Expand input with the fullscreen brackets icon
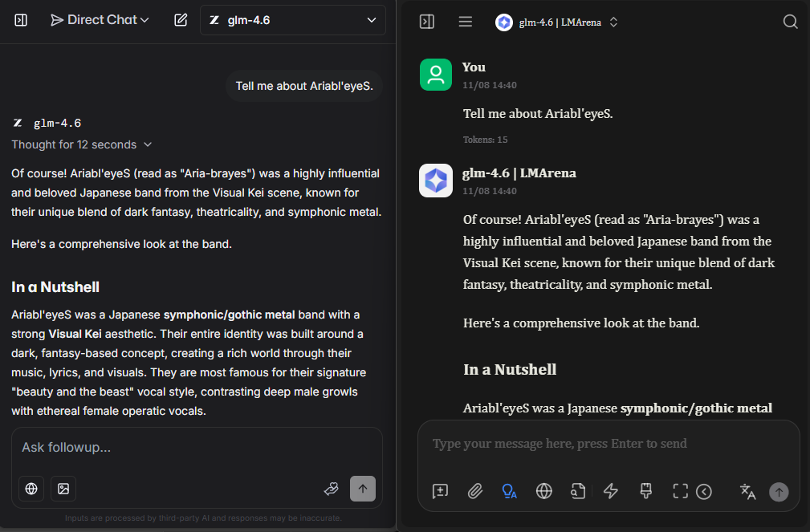The height and width of the screenshot is (532, 810). pyautogui.click(x=680, y=491)
